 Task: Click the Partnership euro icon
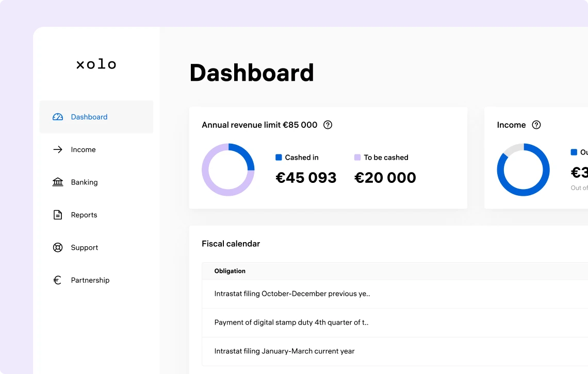pyautogui.click(x=57, y=280)
